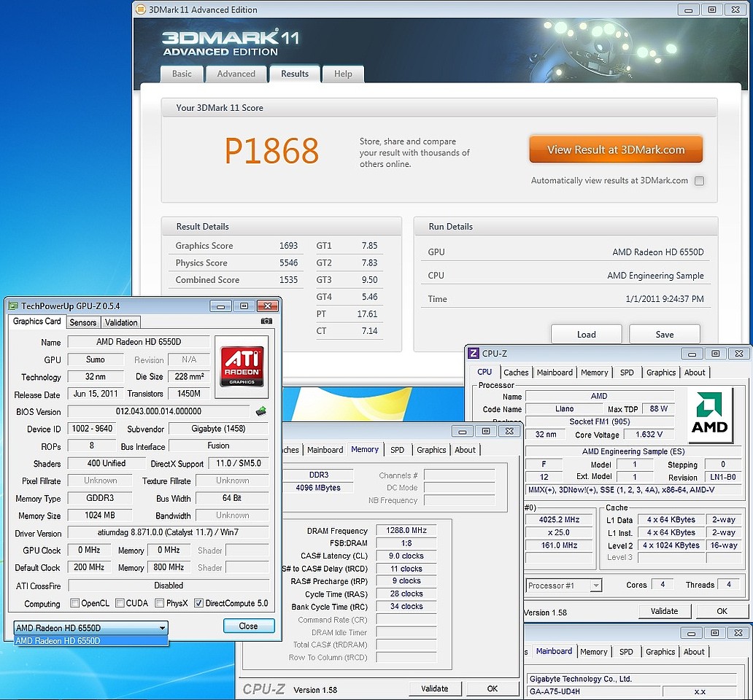The image size is (753, 700).
Task: Click the Core Speed value 4025.2 MHz in CPU-Z
Action: tap(559, 519)
